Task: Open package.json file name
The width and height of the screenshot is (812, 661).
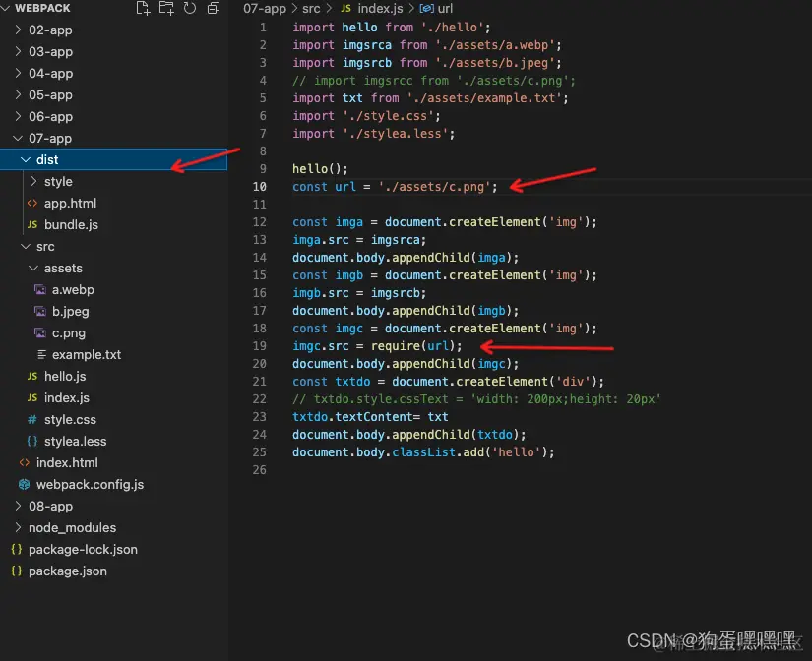Action: (67, 571)
